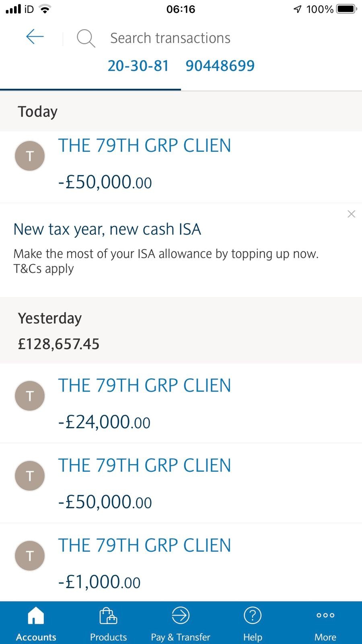Tap avatar icon beside -£24,000.00 transaction
This screenshot has height=644, width=362.
coord(30,396)
